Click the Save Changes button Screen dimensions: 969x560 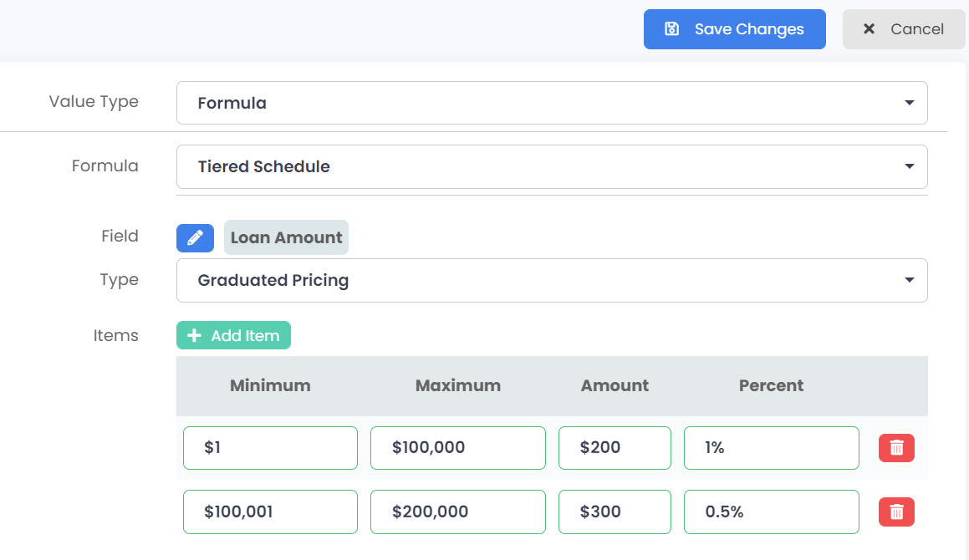(x=734, y=29)
